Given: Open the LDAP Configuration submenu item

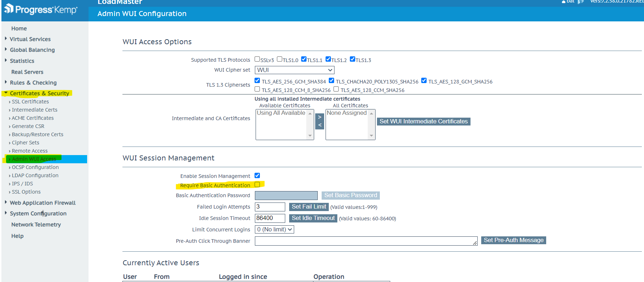Looking at the screenshot, I should tap(35, 175).
